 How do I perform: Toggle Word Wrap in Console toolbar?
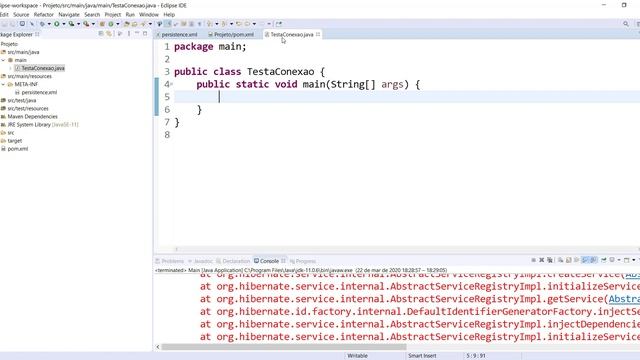(x=577, y=260)
